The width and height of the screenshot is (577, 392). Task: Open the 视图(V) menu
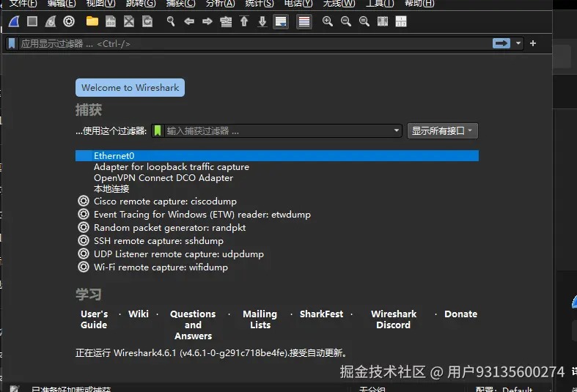coord(101,4)
